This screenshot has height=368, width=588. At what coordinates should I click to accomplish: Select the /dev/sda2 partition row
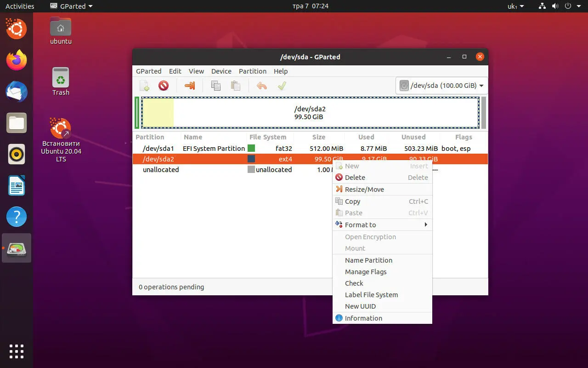(x=310, y=159)
